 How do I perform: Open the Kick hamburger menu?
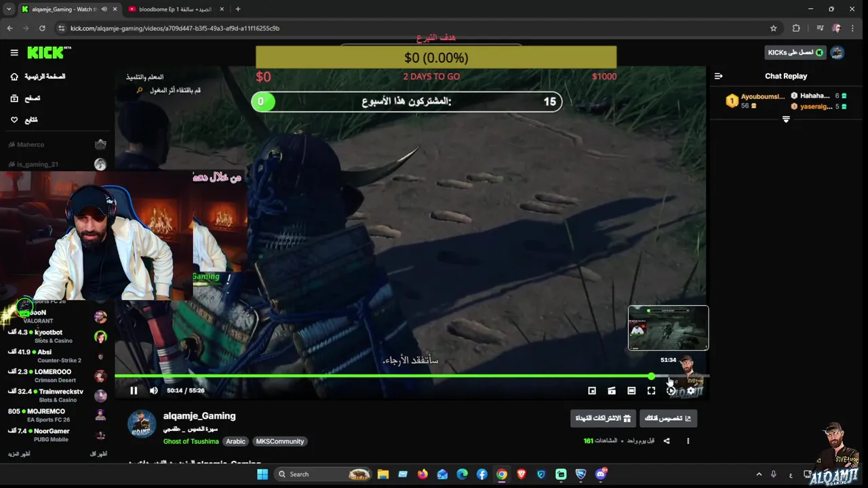pos(14,53)
